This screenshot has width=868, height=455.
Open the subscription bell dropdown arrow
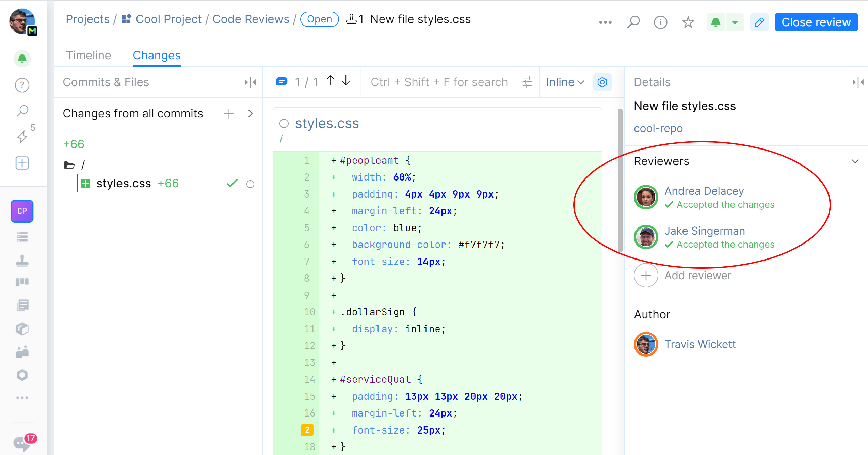click(735, 22)
